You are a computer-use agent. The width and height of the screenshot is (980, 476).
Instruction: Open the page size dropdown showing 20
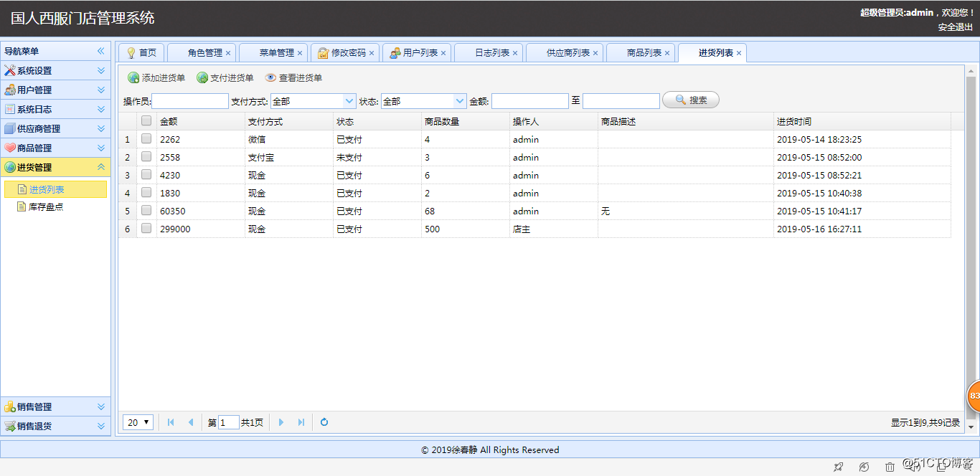pos(138,423)
